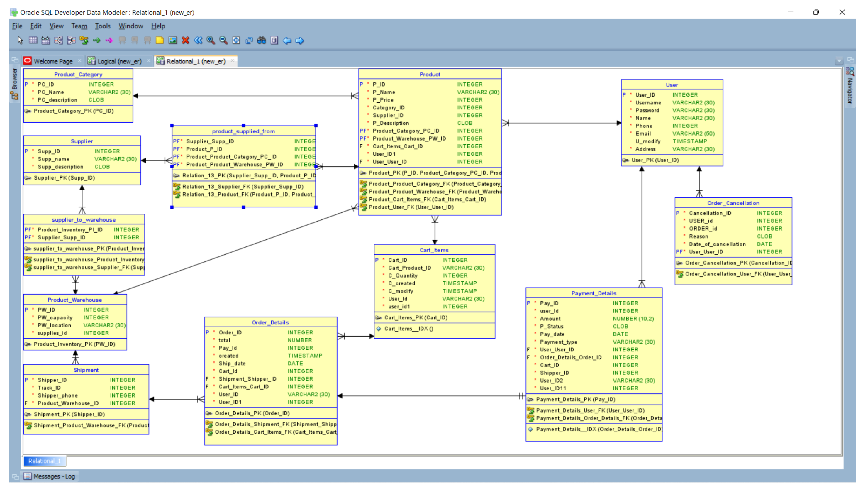
Task: Click the New Picture icon
Action: point(173,40)
